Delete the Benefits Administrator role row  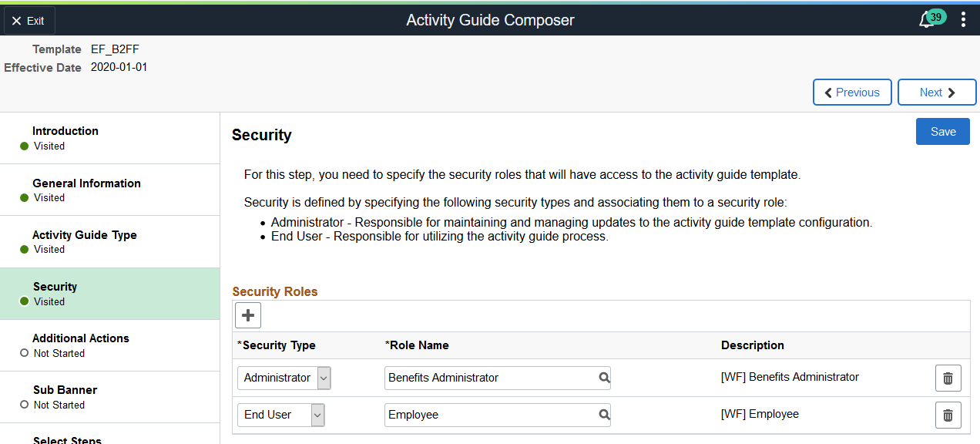point(948,378)
